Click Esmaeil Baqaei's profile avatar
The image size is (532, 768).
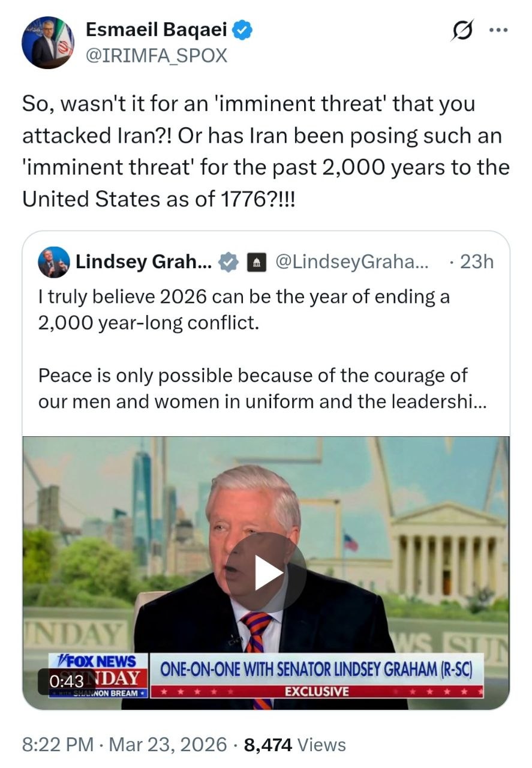48,43
